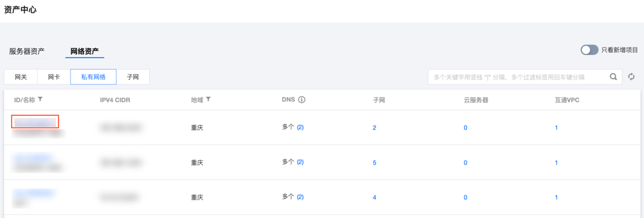The height and width of the screenshot is (218, 644).
Task: Click second row 互通VPC count 1
Action: coord(556,163)
